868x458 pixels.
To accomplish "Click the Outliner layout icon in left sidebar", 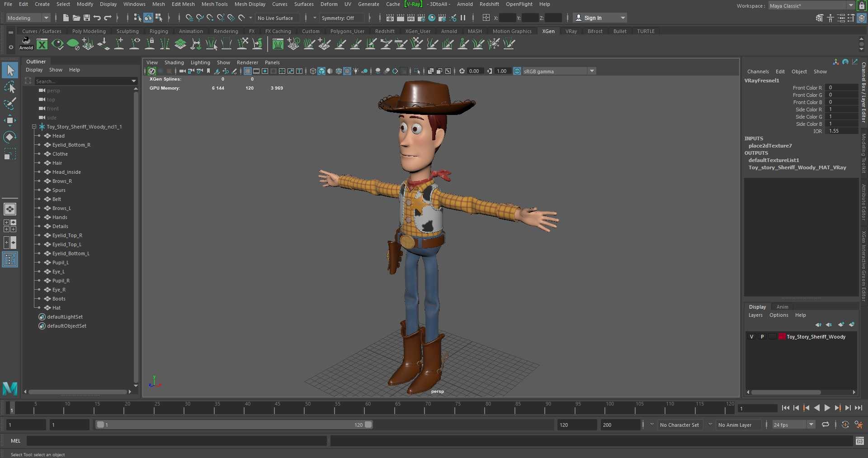I will [10, 259].
